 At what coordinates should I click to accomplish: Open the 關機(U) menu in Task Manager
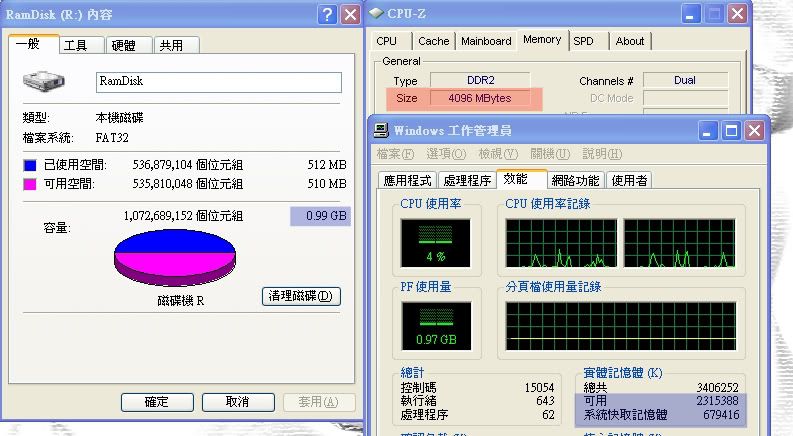coord(550,154)
